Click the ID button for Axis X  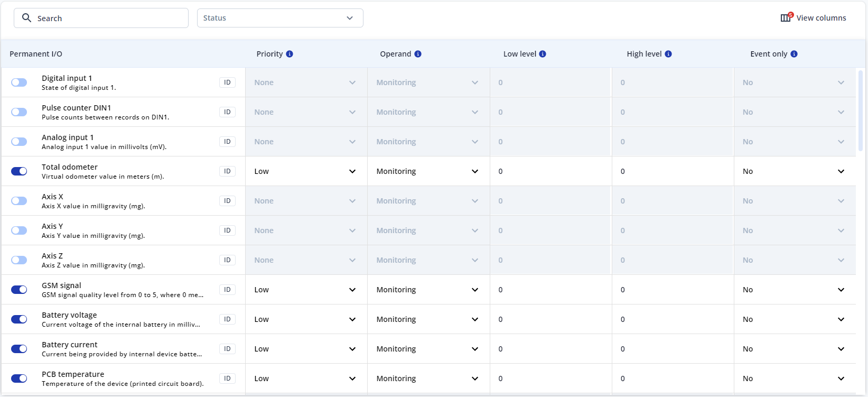[227, 201]
